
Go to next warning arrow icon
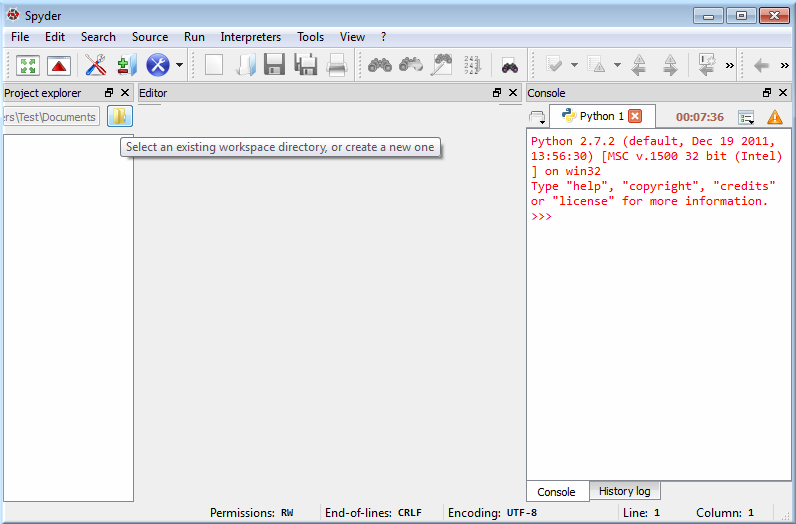pos(670,65)
